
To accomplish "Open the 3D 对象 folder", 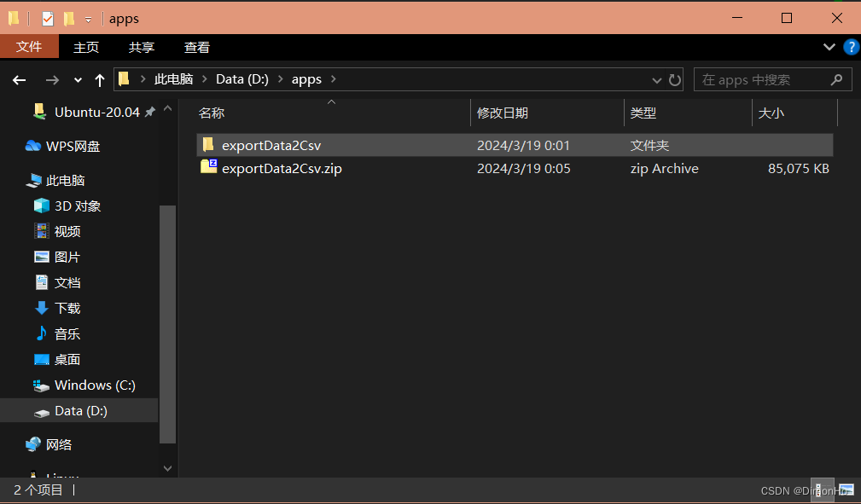I will (x=78, y=206).
